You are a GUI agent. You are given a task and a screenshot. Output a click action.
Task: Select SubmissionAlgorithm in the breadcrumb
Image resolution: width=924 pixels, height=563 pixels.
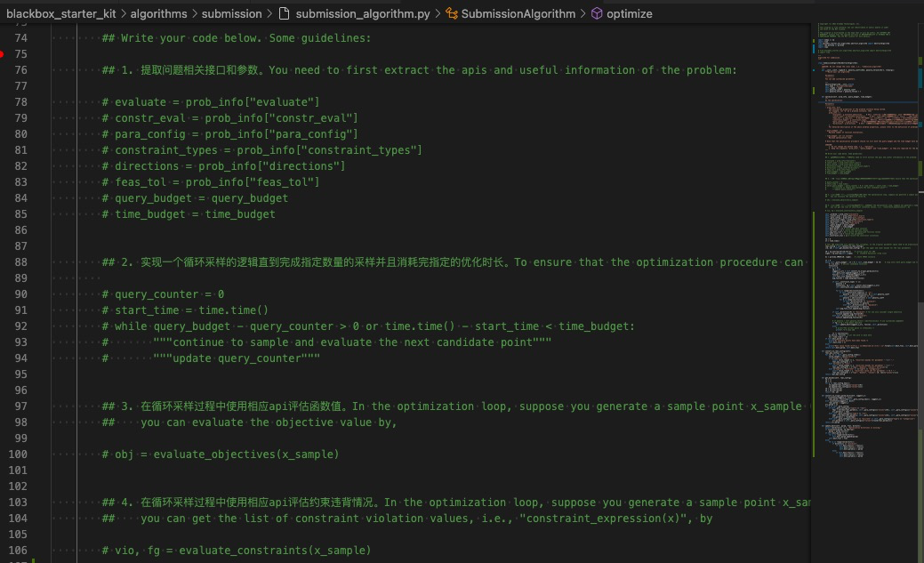tap(518, 14)
